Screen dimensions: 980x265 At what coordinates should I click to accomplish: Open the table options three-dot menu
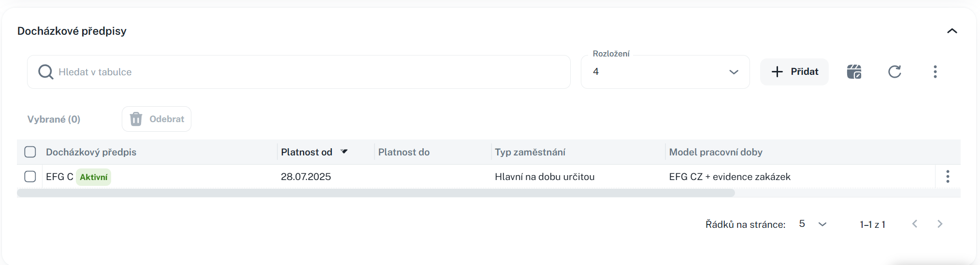tap(935, 72)
